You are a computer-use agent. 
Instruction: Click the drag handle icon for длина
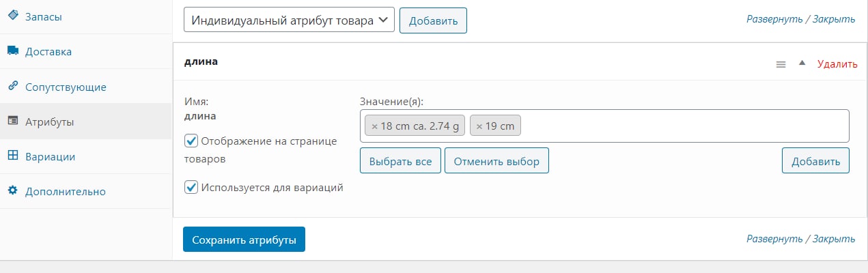click(781, 64)
